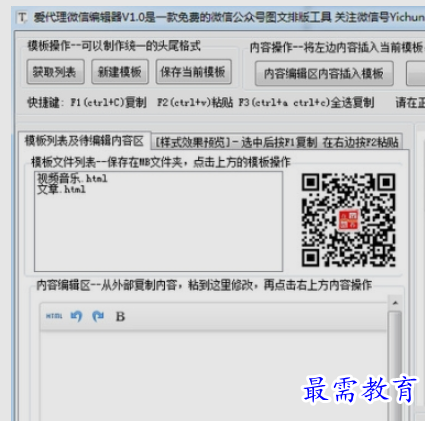Click the 模板文件列表 group caption
Image resolution: width=425 pixels, height=421 pixels.
(x=161, y=162)
